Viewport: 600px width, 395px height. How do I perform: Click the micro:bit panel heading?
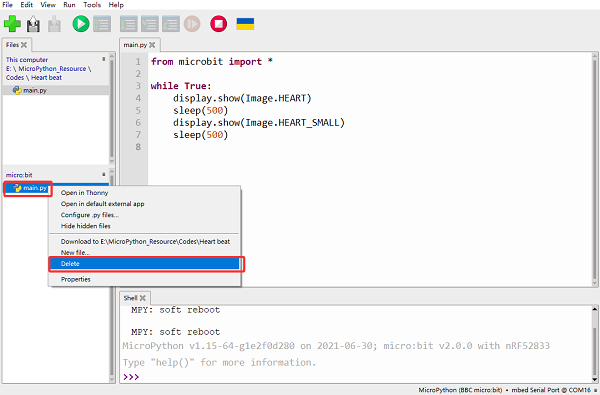tap(19, 175)
